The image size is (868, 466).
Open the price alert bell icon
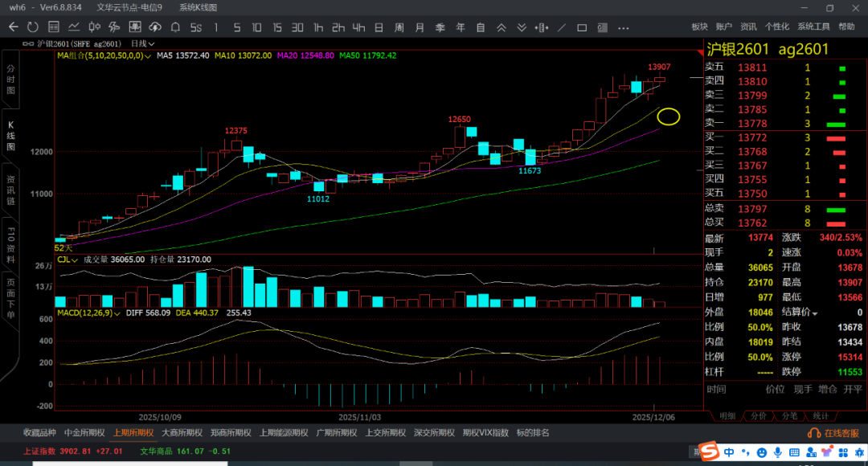tap(175, 27)
